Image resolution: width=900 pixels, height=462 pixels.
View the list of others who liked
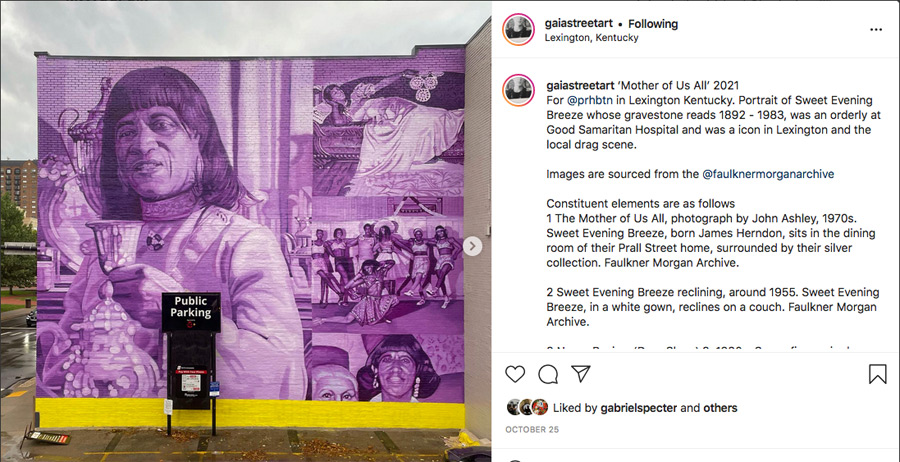coord(720,408)
